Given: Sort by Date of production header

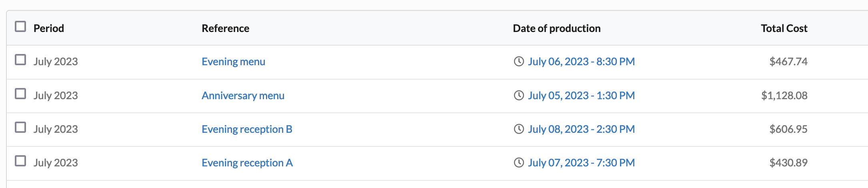Looking at the screenshot, I should (556, 28).
